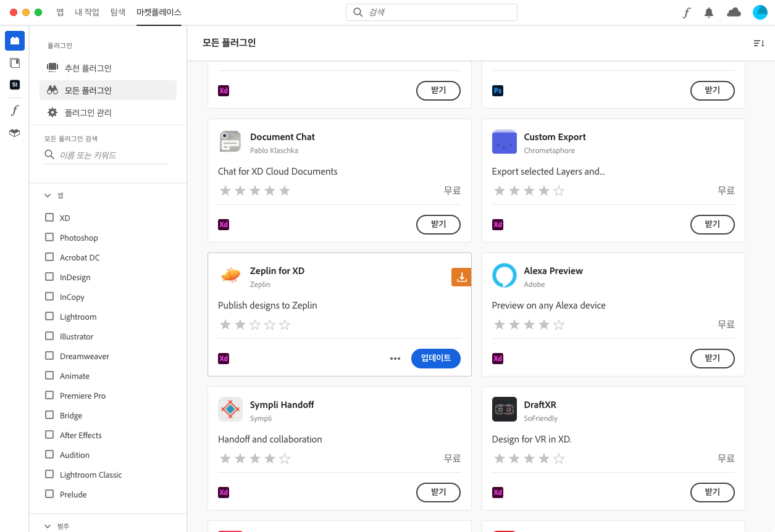Click 받기 for DraftXR
Image resolution: width=775 pixels, height=532 pixels.
click(x=712, y=492)
